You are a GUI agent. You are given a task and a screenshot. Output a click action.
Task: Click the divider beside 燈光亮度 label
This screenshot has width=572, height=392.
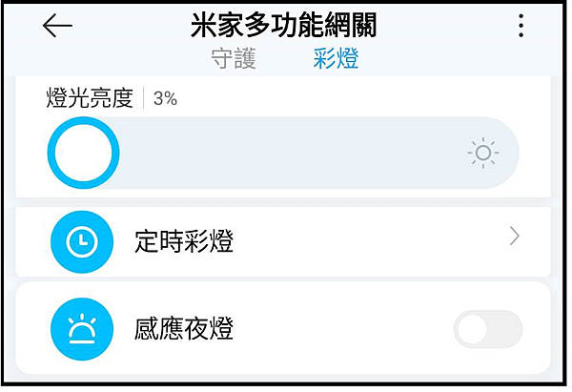coord(143,98)
